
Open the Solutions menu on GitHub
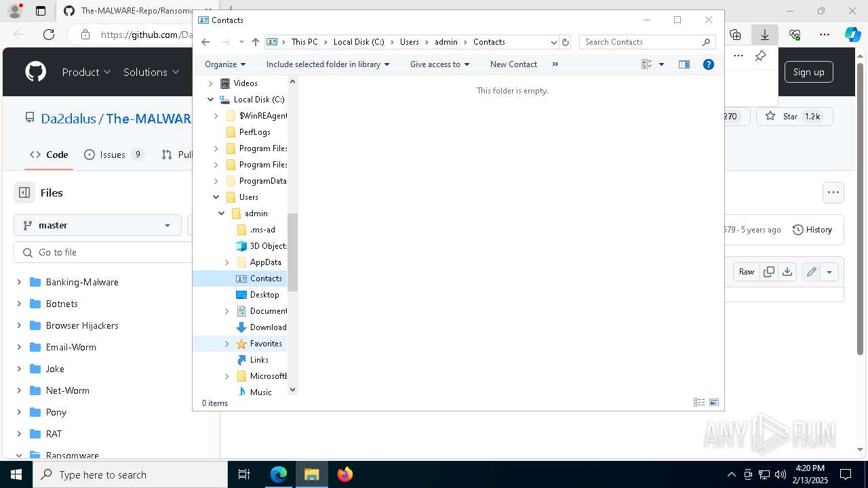(151, 72)
